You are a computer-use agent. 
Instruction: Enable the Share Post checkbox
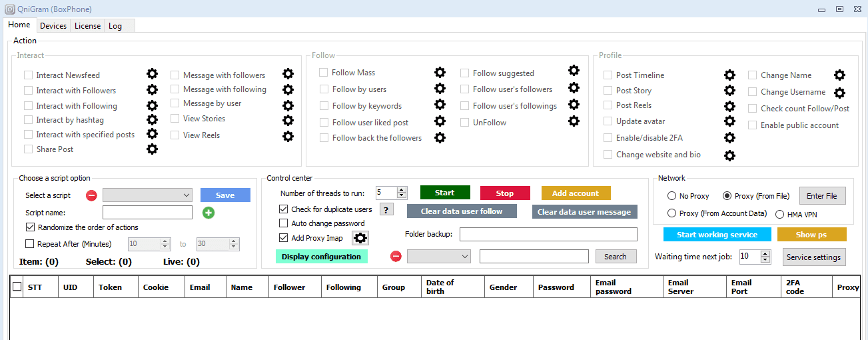coord(29,149)
